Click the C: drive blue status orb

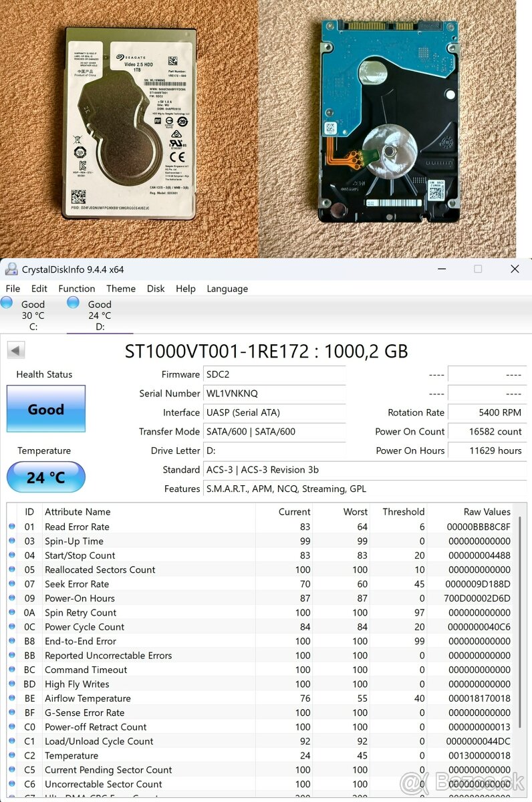7,303
